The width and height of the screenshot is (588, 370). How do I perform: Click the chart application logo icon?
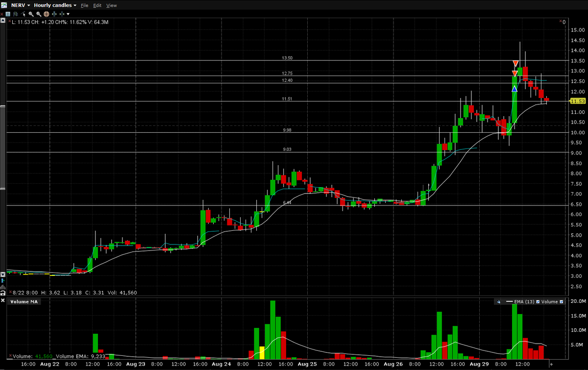4,5
